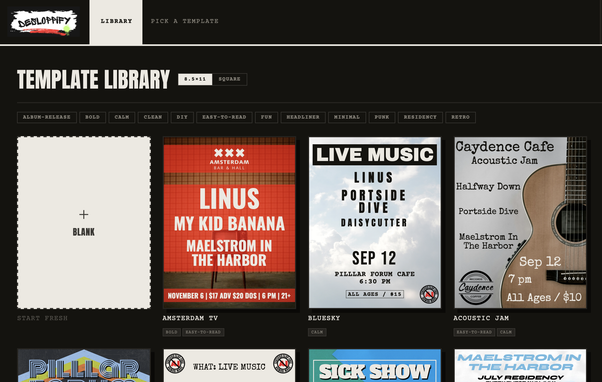The width and height of the screenshot is (602, 382).
Task: Click the plus icon on Blank card
Action: [84, 214]
